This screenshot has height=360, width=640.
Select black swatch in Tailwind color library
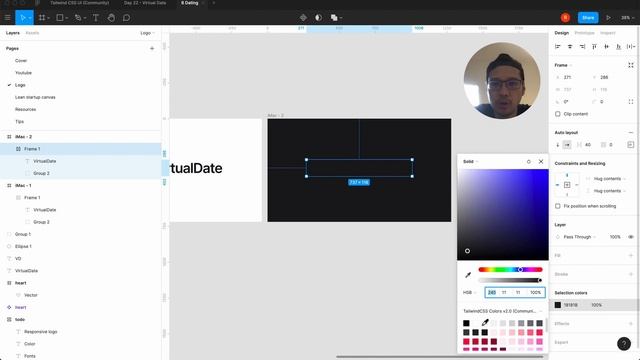[x=466, y=323]
